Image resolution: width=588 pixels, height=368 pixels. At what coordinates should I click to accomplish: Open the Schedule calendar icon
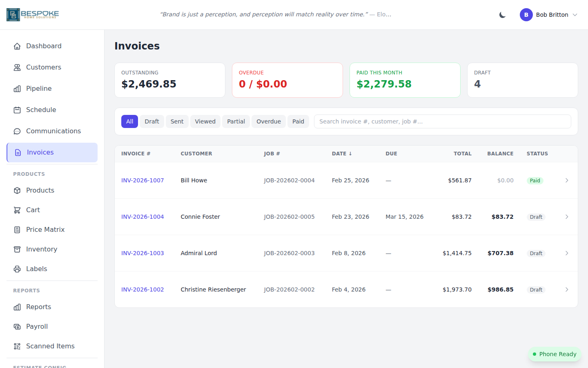click(x=17, y=110)
